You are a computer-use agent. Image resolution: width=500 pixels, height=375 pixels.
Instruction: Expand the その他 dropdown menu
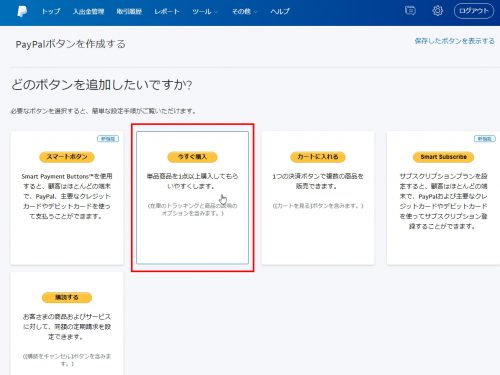[x=244, y=11]
